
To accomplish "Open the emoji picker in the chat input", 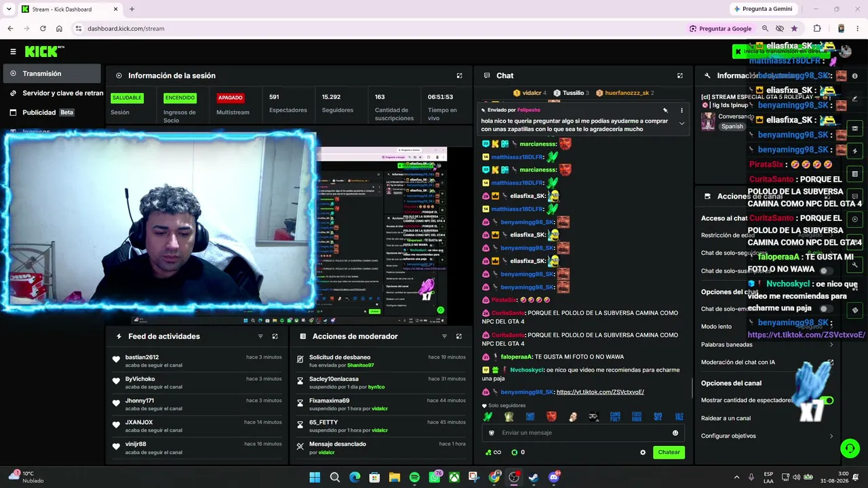I will point(675,433).
